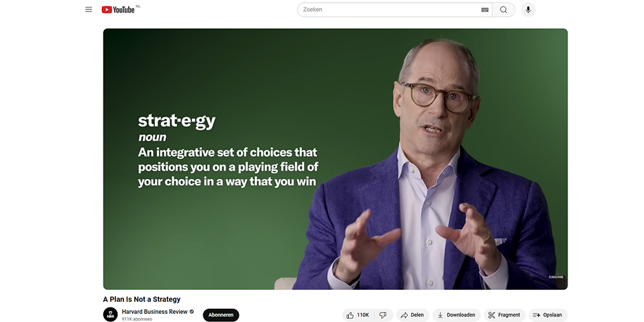Save to playlist with Opslaan

pyautogui.click(x=548, y=315)
